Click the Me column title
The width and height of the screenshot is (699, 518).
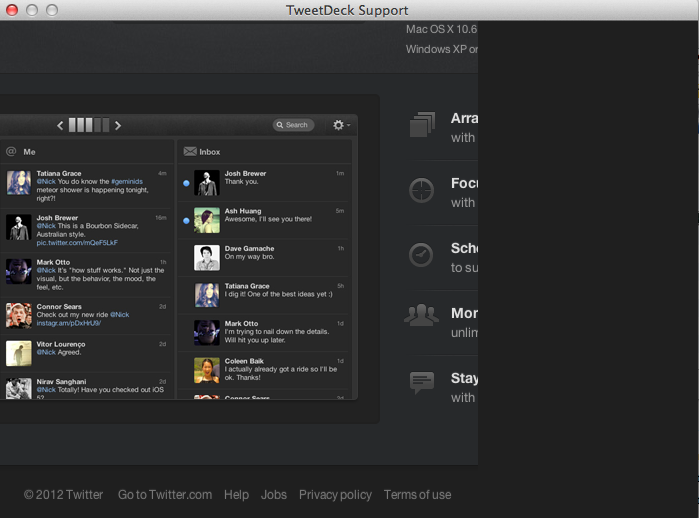point(29,152)
